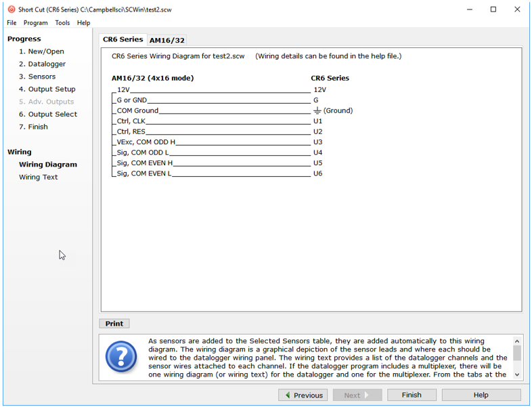Click the U2 terminal label
The width and height of the screenshot is (532, 407).
[x=317, y=131]
